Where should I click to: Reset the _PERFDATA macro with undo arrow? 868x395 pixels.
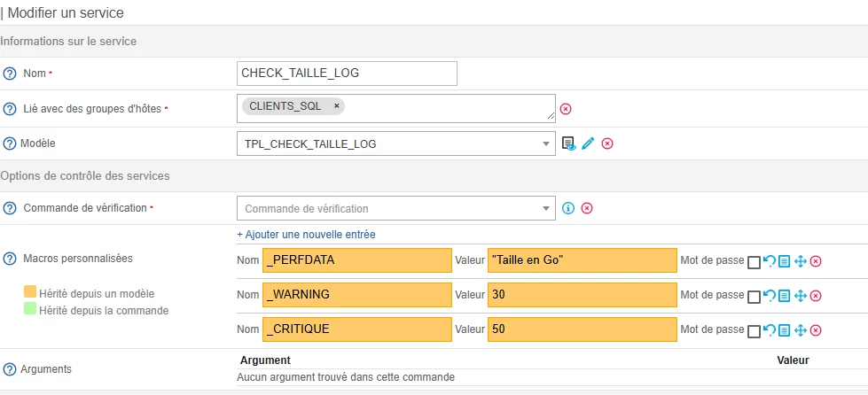pos(769,261)
